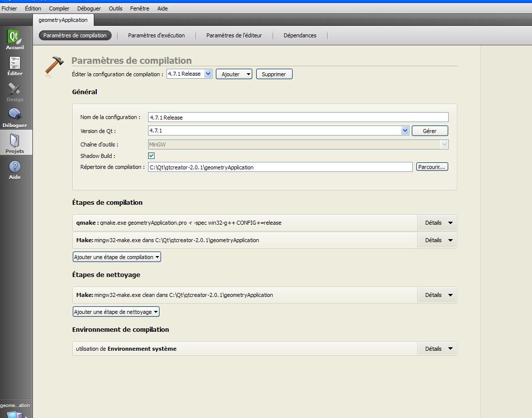Open the Compiler menu
Viewport: 532px width, 418px height.
59,8
